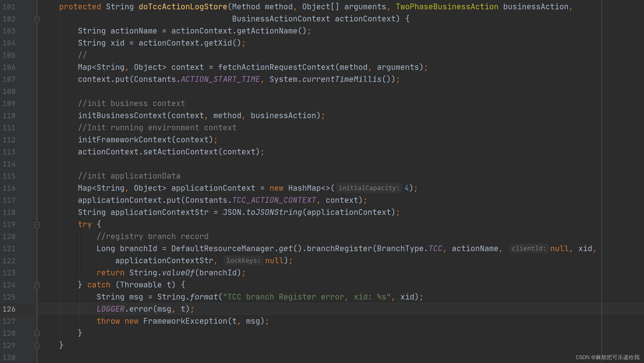The width and height of the screenshot is (644, 363).
Task: Click BusinessActionContext parameter type
Action: point(281,19)
